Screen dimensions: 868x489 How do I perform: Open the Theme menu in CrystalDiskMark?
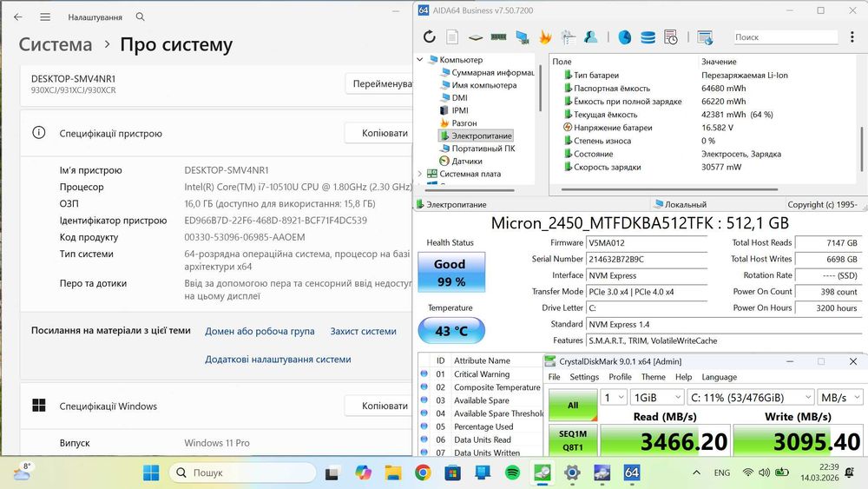tap(654, 377)
